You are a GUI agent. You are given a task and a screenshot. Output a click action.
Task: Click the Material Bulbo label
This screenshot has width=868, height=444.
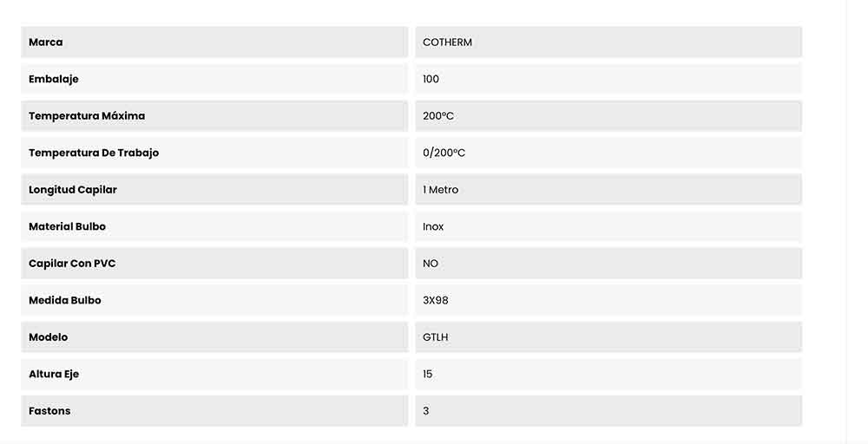pos(67,226)
